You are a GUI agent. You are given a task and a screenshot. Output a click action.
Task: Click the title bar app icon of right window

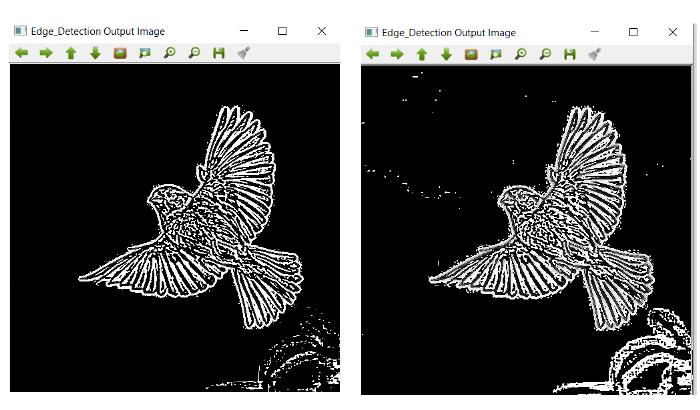[371, 32]
